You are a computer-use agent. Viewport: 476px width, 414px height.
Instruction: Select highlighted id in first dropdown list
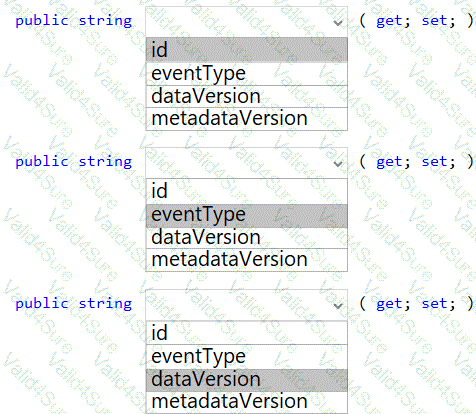tap(246, 50)
